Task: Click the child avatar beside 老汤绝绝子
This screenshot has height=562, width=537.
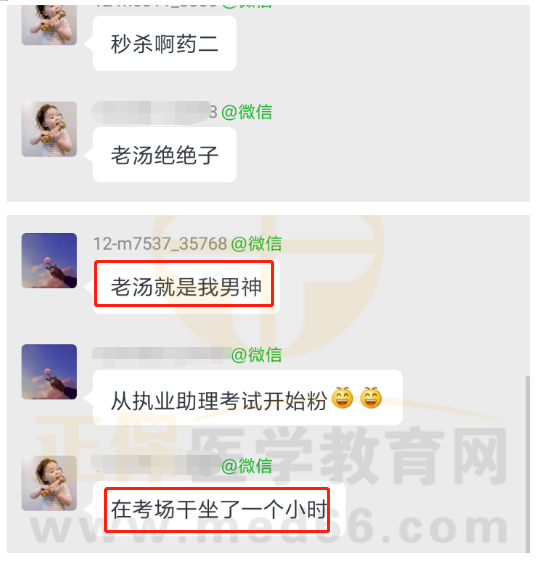Action: tap(49, 129)
